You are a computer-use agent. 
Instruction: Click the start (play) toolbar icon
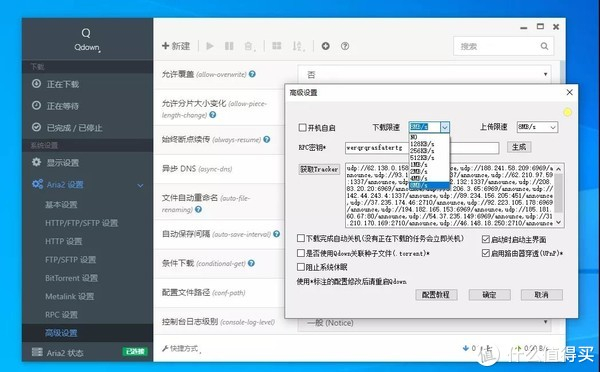[210, 46]
